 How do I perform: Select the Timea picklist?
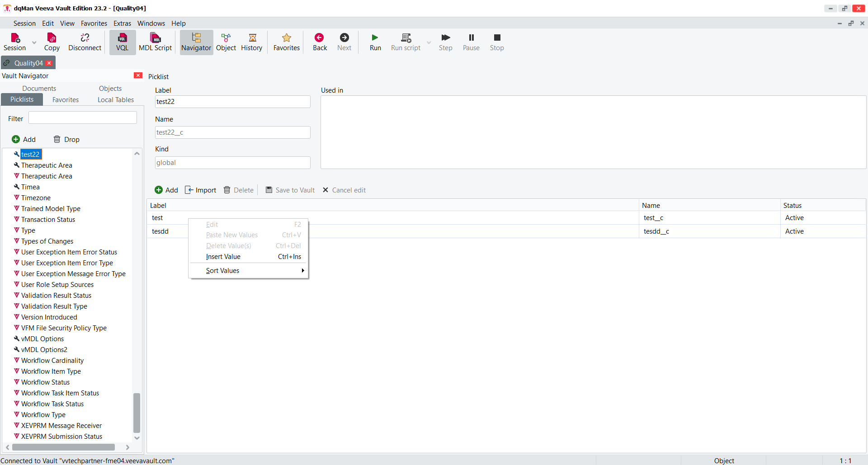30,187
